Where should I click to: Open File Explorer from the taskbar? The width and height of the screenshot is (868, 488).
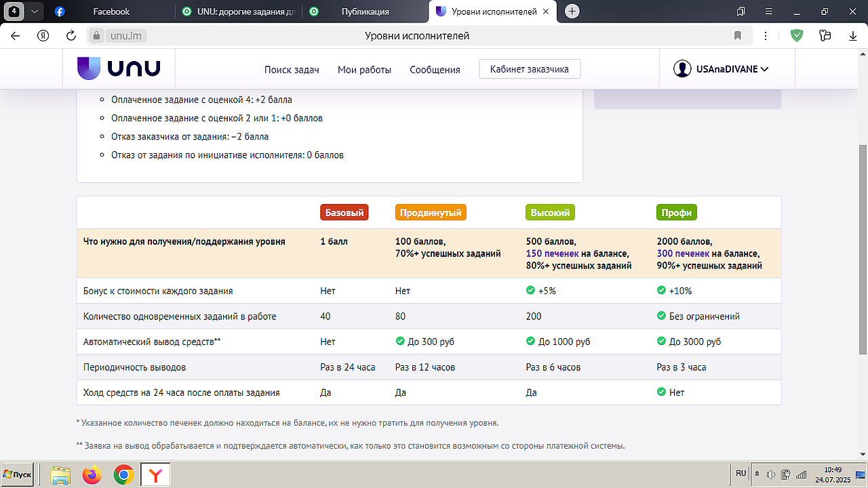coord(61,475)
